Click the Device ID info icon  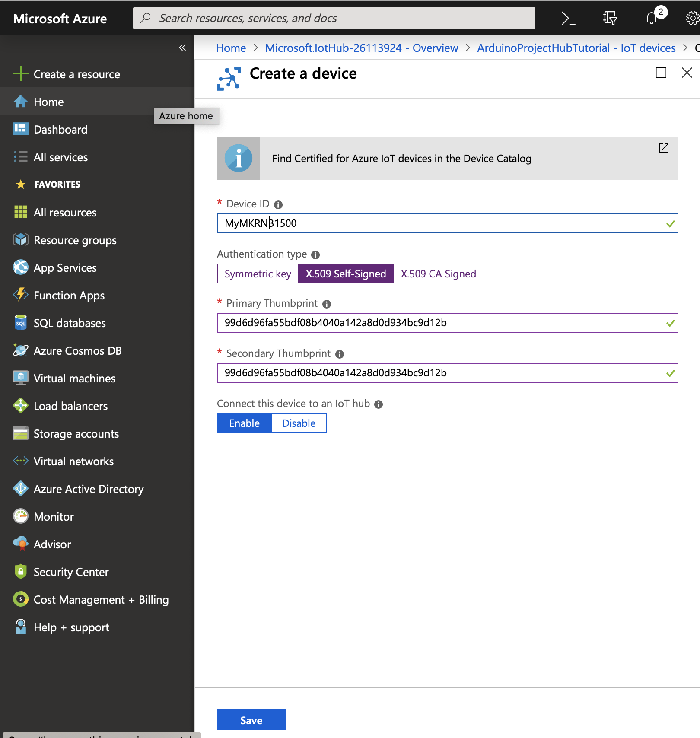pyautogui.click(x=278, y=204)
